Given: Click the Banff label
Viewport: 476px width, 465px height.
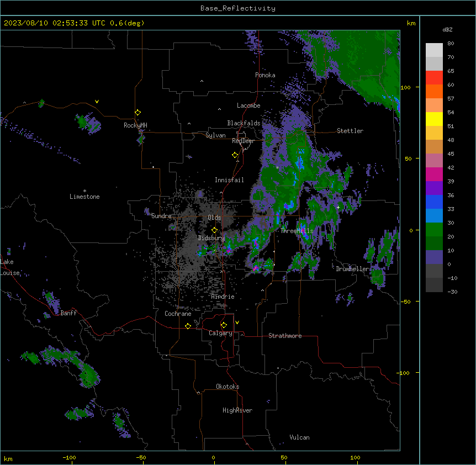Looking at the screenshot, I should (x=68, y=313).
